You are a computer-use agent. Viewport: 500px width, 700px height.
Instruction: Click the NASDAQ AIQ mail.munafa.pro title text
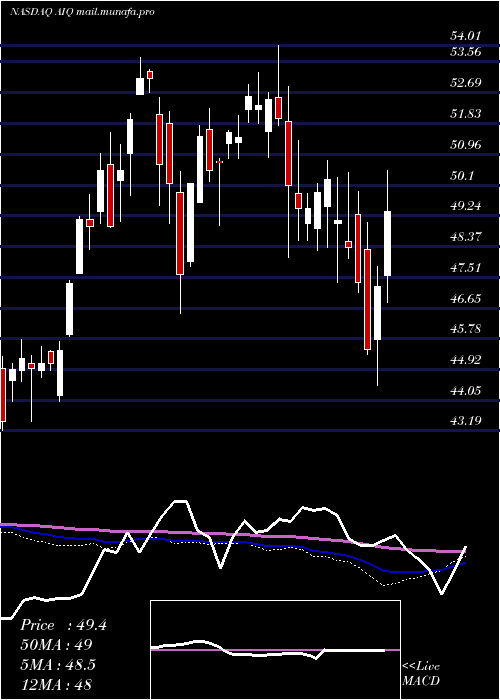(82, 12)
